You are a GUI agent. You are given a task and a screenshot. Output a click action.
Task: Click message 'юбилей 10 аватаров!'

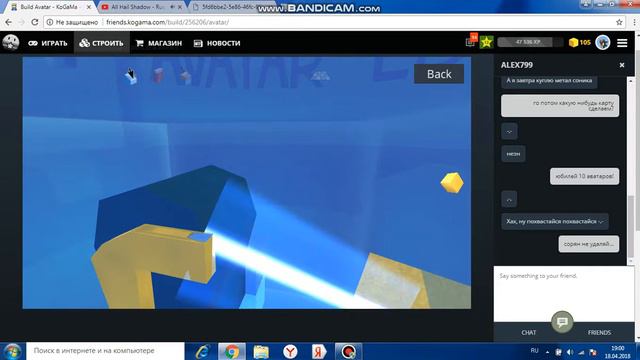click(584, 176)
